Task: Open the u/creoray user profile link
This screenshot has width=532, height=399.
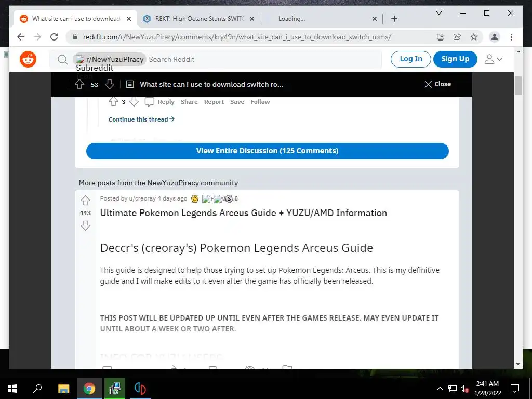Action: click(142, 198)
